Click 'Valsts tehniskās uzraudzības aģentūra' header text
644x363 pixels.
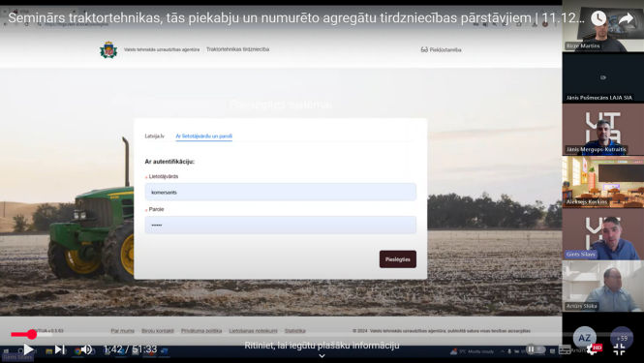tap(162, 49)
